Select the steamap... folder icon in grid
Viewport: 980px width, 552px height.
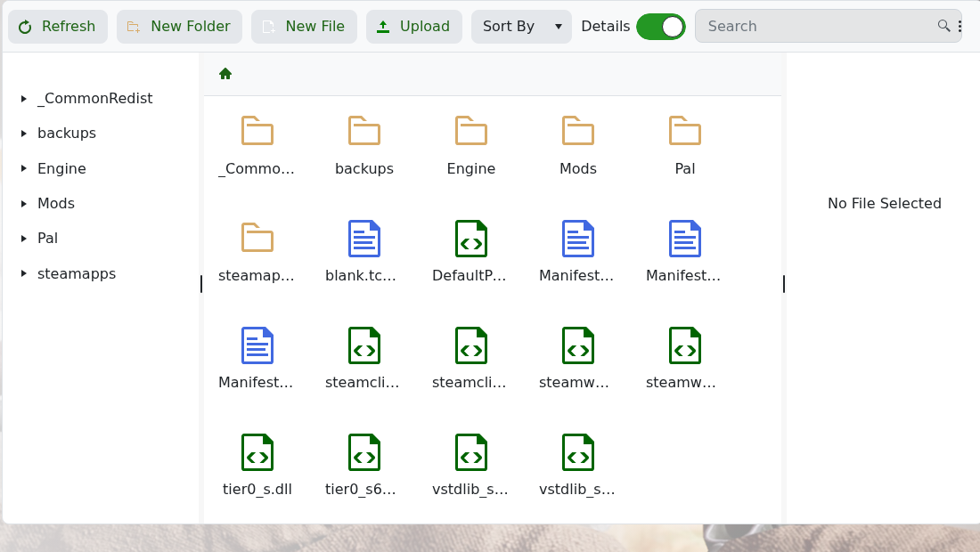coord(257,238)
